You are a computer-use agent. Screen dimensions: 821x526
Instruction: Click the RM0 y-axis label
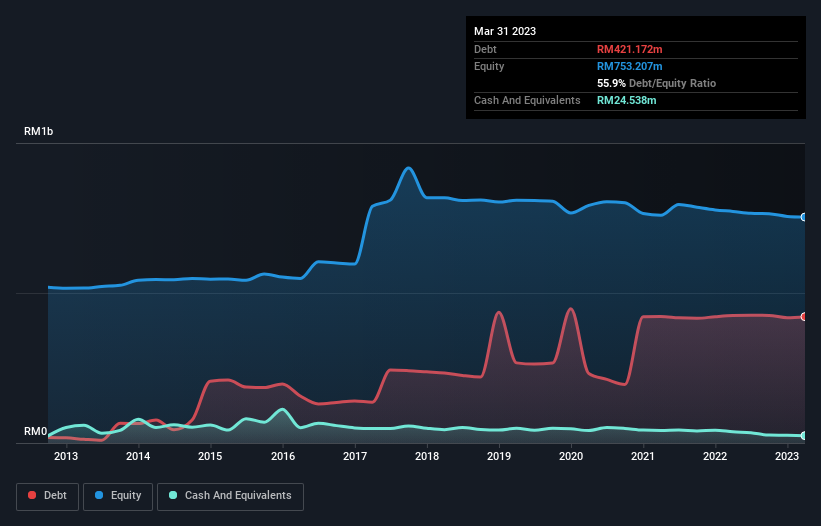click(35, 431)
